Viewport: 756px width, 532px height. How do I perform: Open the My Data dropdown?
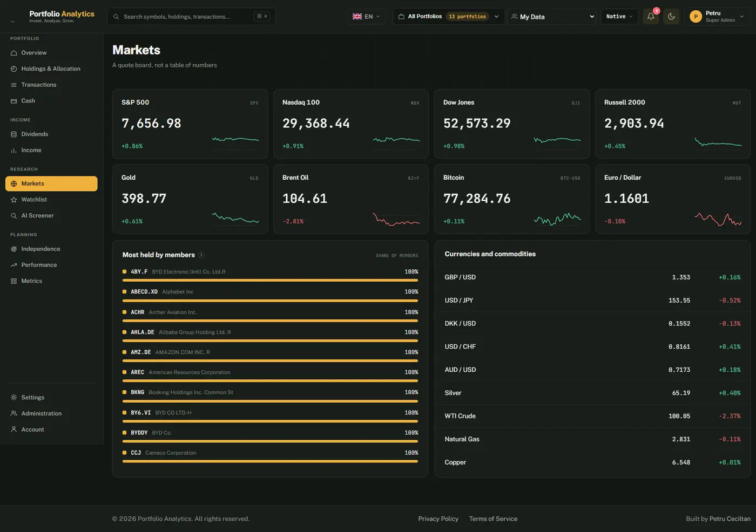tap(552, 17)
